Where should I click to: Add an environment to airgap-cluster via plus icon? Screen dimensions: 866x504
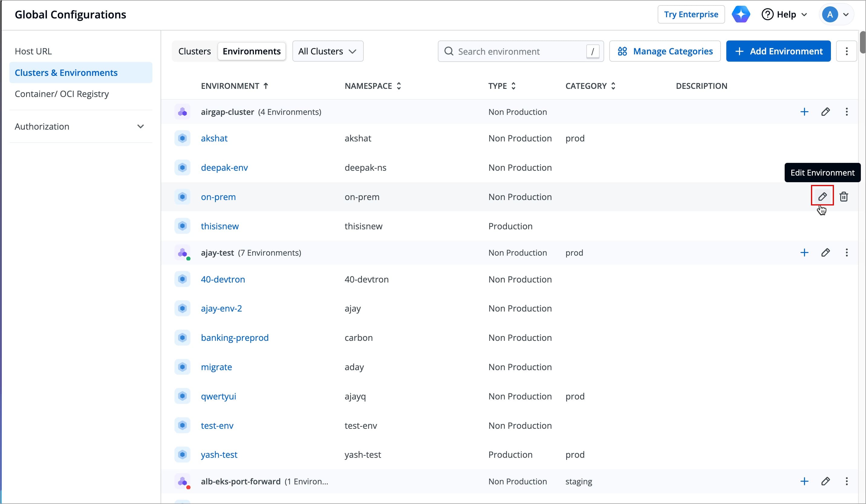point(804,111)
